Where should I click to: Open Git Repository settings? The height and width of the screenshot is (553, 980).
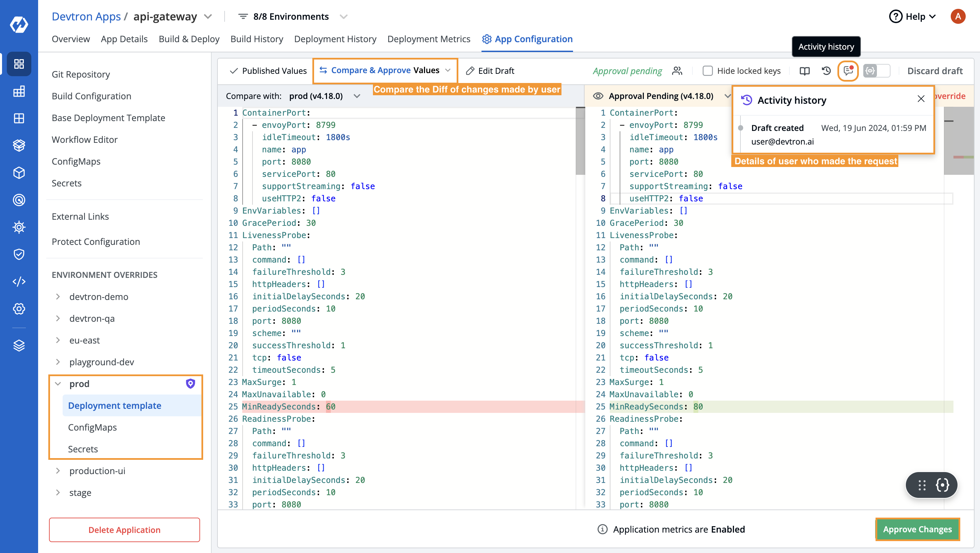81,74
